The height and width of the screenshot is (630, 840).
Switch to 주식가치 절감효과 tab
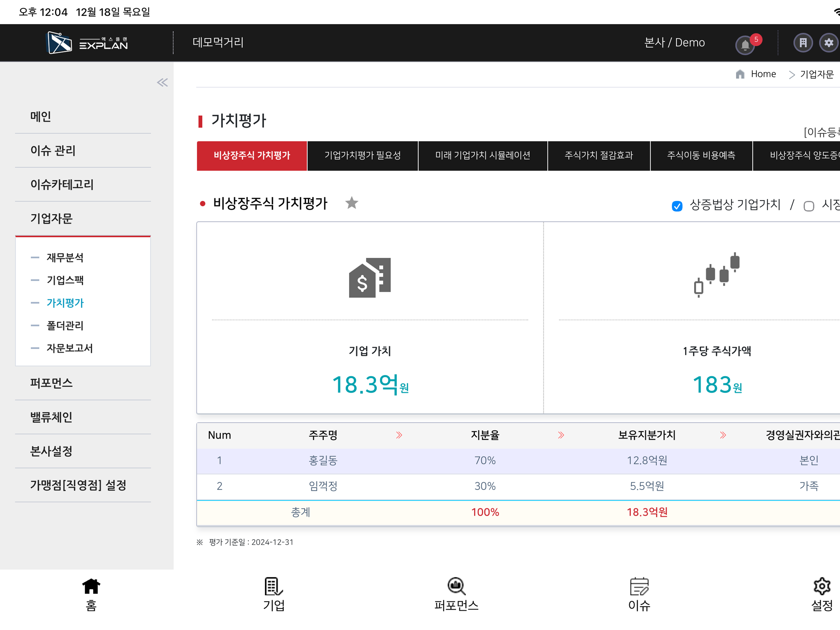point(599,156)
